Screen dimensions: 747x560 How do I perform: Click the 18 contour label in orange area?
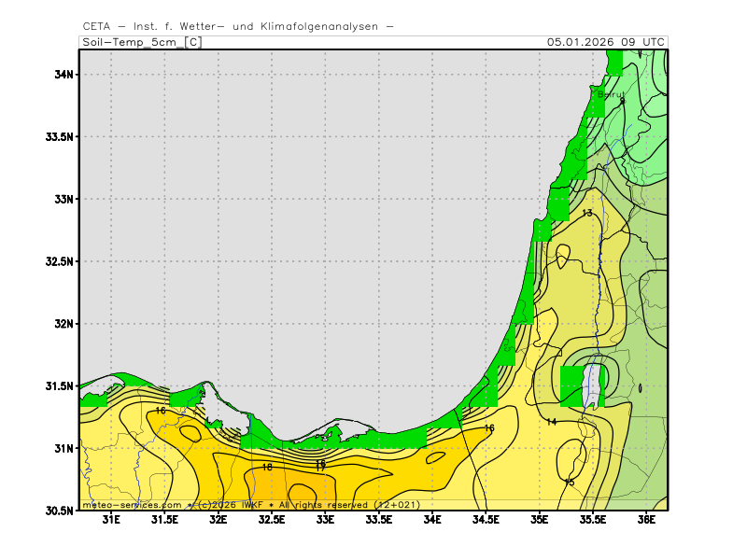pyautogui.click(x=267, y=467)
